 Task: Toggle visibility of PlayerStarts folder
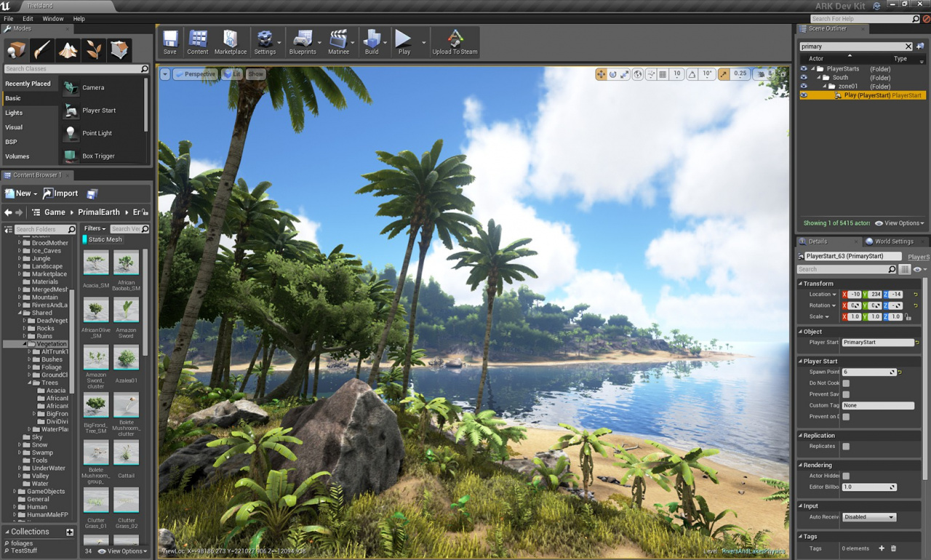point(804,69)
